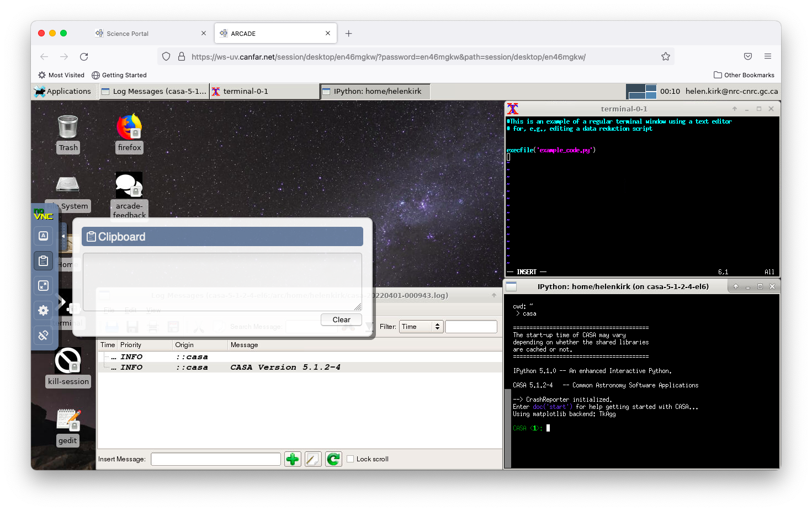Viewport: 812px width, 511px height.
Task: Switch to Log Messages taskbar window
Action: click(x=154, y=92)
